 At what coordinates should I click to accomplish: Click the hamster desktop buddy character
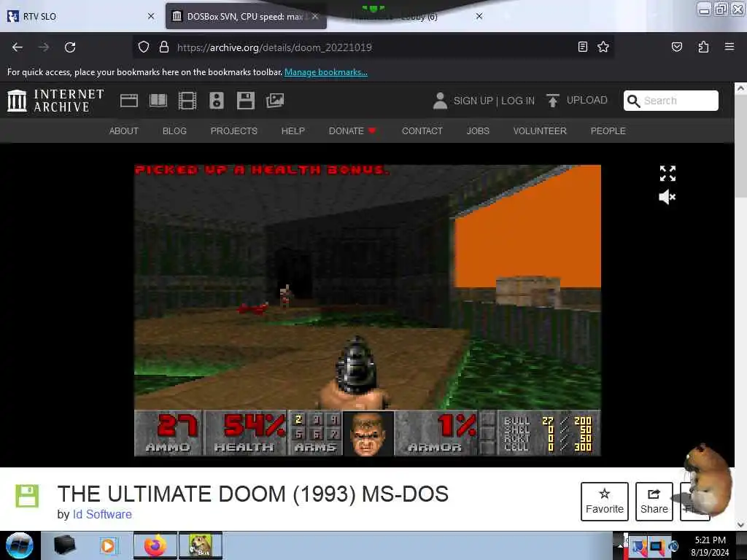coord(708,480)
